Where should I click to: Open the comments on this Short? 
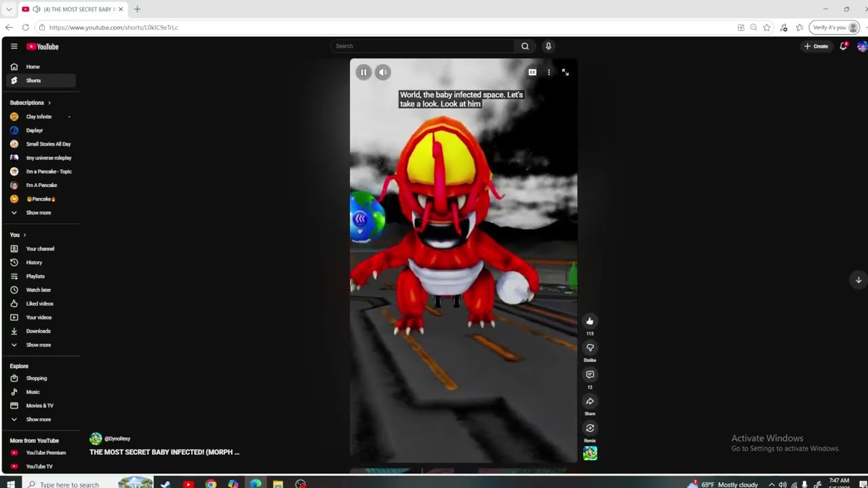(590, 374)
